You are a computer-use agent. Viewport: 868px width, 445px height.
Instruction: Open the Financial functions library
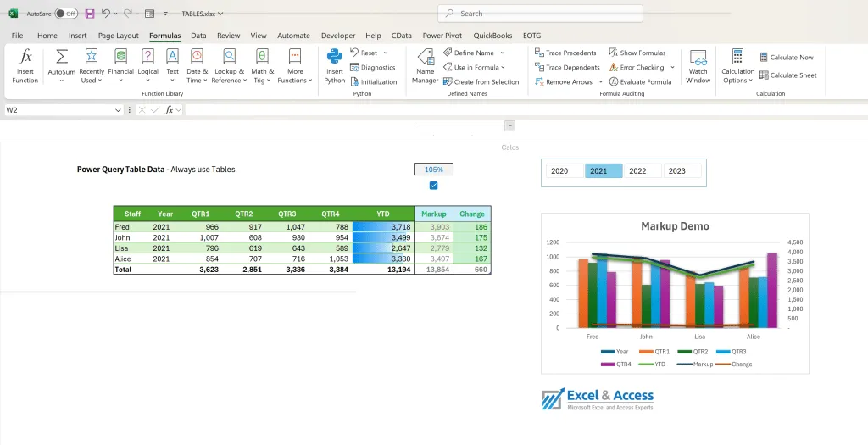pyautogui.click(x=120, y=66)
